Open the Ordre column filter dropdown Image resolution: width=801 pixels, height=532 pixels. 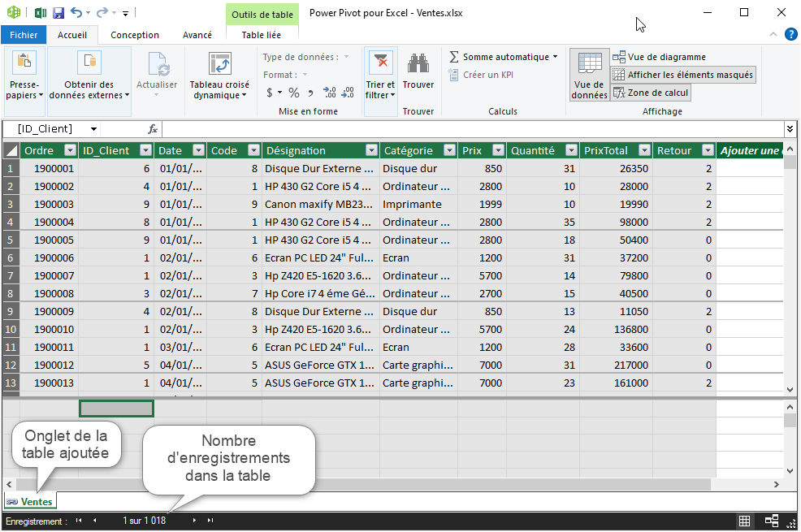tap(70, 150)
